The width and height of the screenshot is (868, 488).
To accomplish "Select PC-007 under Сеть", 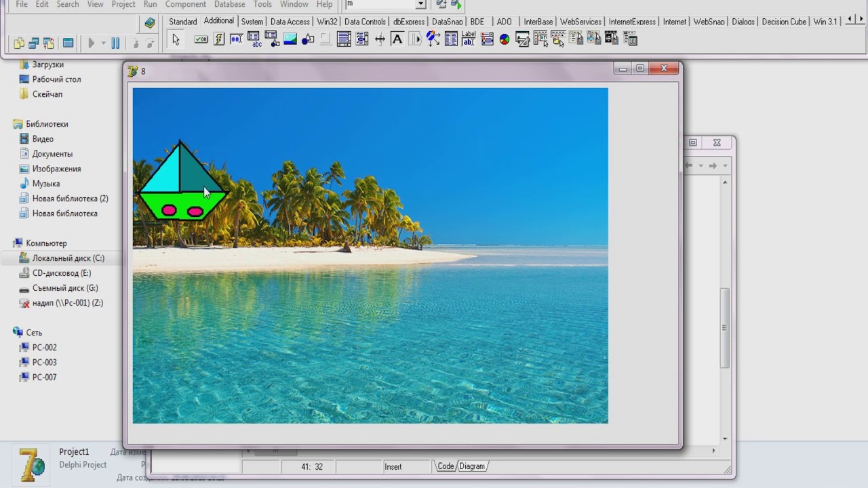I will click(x=44, y=378).
